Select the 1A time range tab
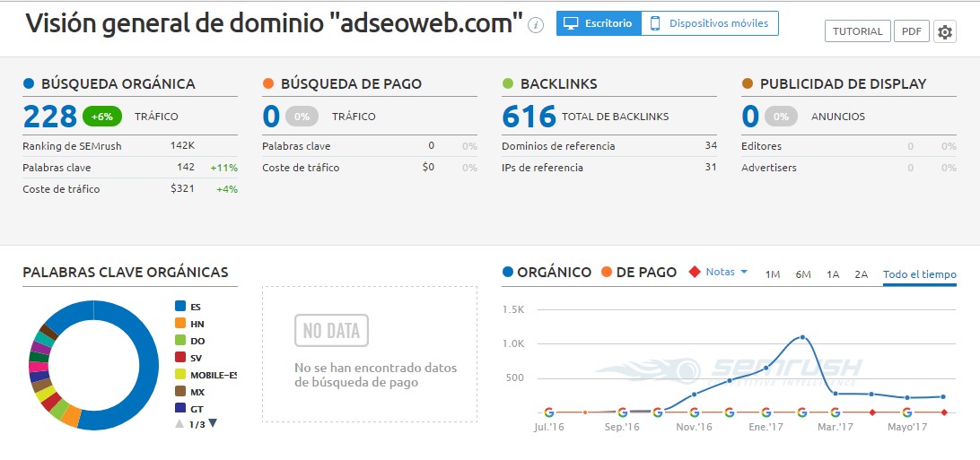 (833, 274)
